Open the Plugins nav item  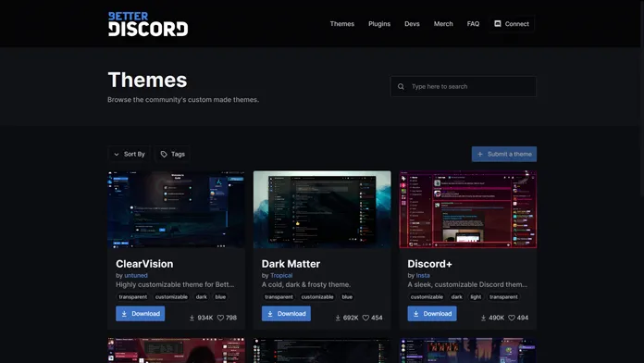[x=379, y=24]
